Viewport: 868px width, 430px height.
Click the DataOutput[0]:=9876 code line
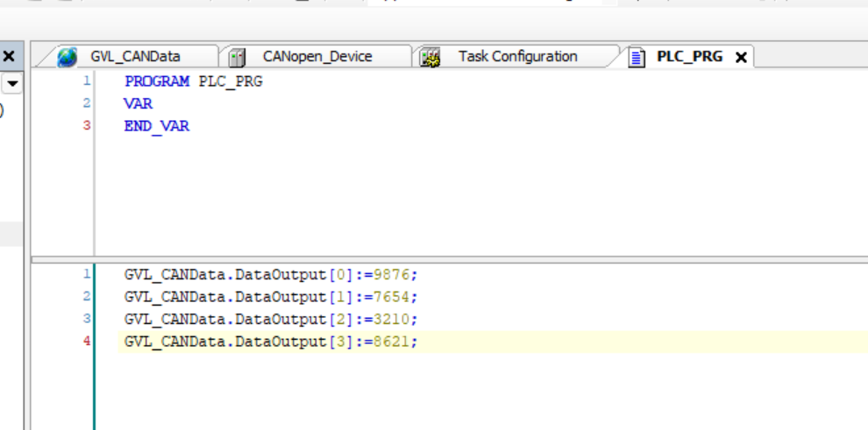tap(271, 275)
